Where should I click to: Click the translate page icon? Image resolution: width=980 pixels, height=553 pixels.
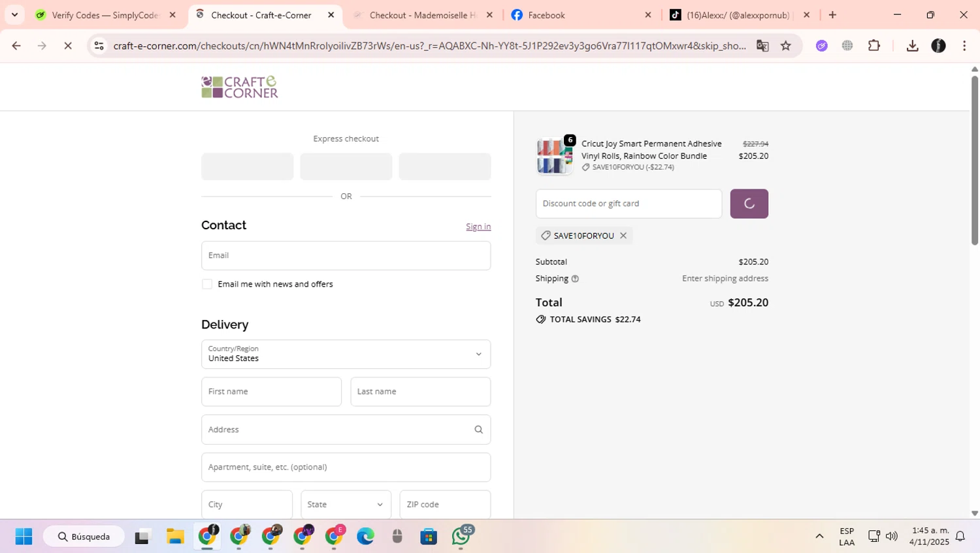click(762, 46)
